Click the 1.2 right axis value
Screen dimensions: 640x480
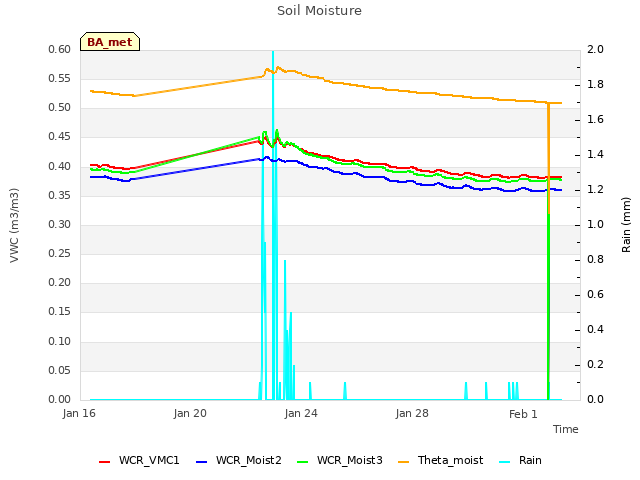click(595, 190)
